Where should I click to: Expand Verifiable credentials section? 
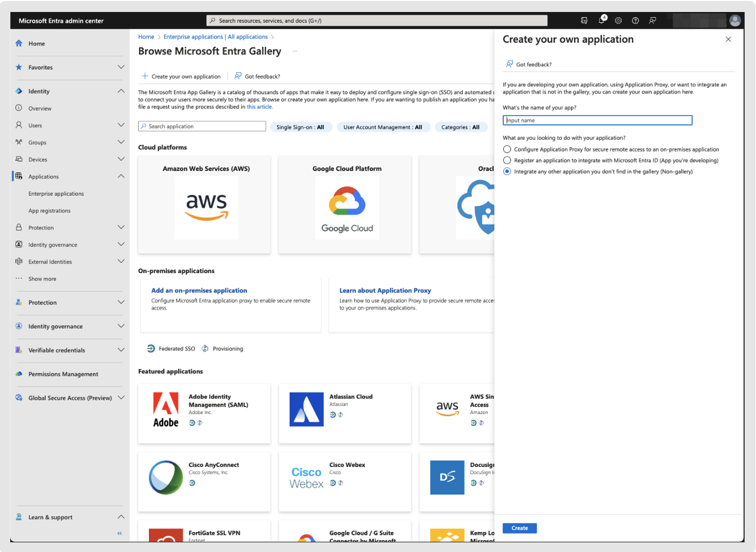tap(121, 350)
